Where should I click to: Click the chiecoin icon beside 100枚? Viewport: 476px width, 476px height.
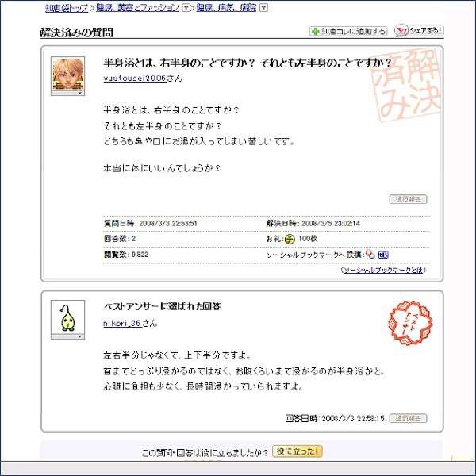click(290, 239)
